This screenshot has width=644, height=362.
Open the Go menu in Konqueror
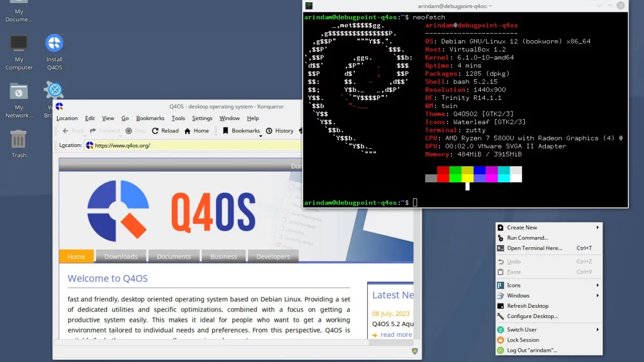click(x=125, y=119)
